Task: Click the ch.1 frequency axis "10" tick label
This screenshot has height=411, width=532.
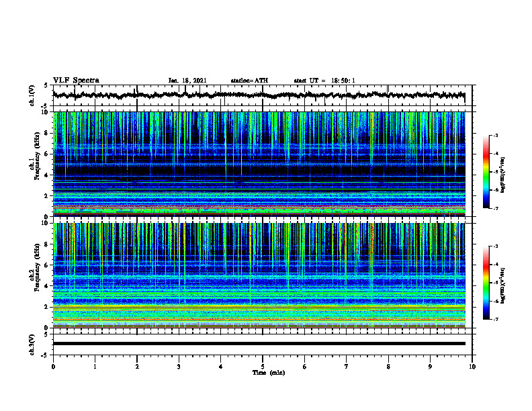Action: (46, 112)
